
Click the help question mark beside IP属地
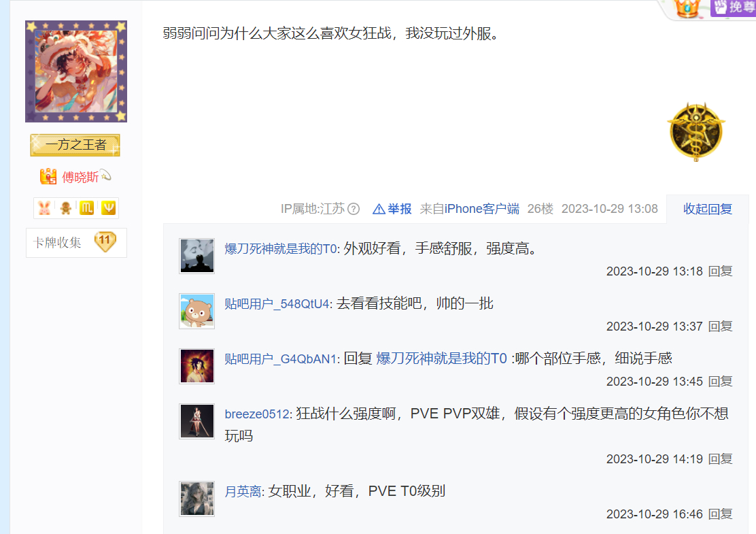[354, 209]
